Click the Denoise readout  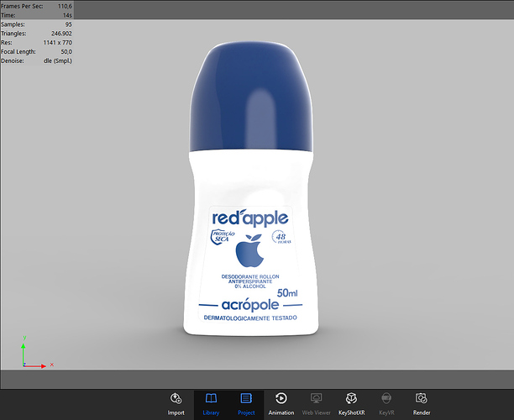36,61
